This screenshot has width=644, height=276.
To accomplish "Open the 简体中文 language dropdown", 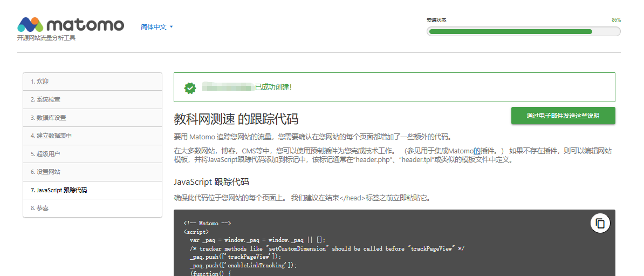I will pyautogui.click(x=157, y=27).
